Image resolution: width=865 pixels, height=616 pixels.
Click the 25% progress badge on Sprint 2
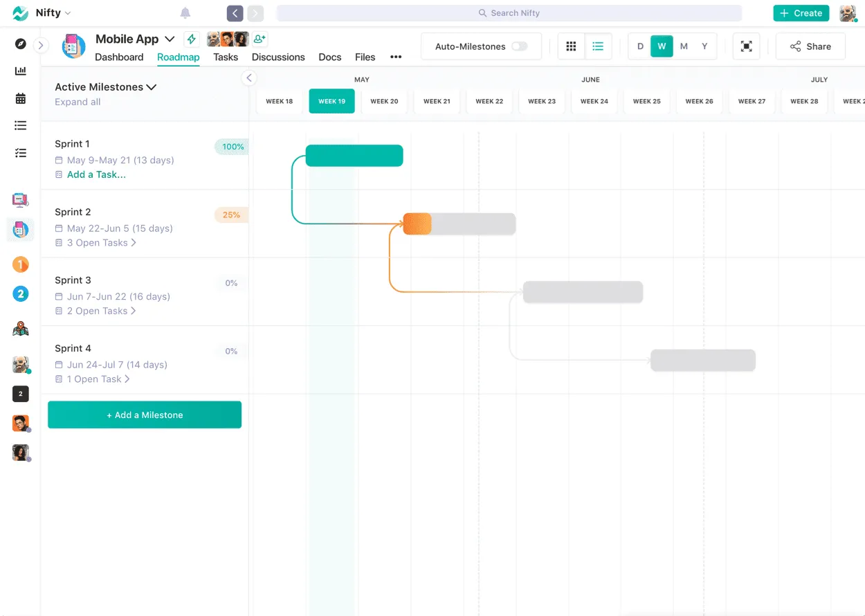231,215
